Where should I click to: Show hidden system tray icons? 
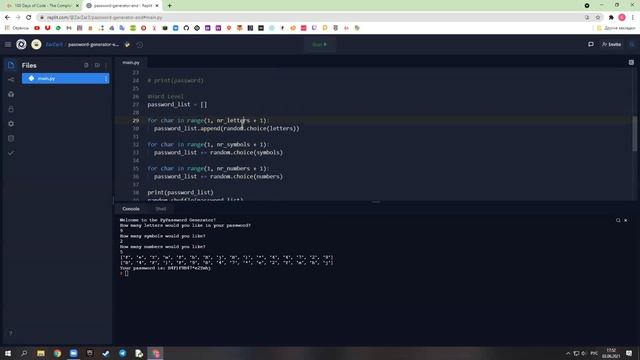[568, 353]
